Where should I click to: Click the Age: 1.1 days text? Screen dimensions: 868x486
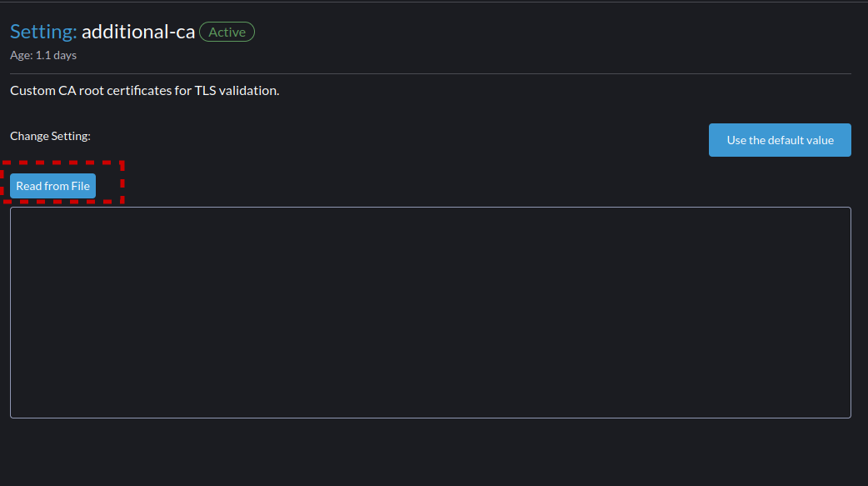click(43, 55)
